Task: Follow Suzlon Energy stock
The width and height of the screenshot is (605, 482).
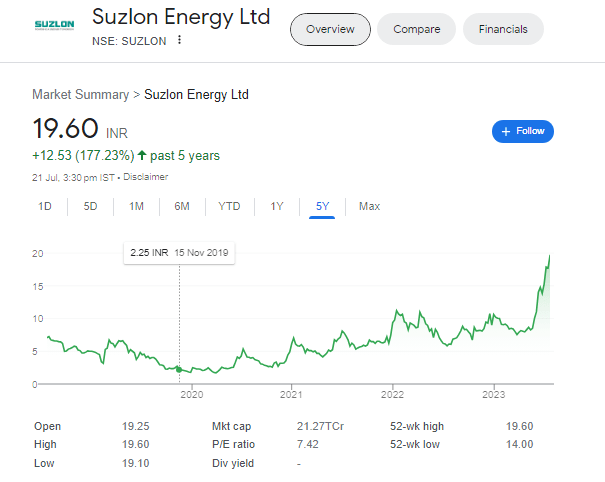Action: tap(522, 131)
